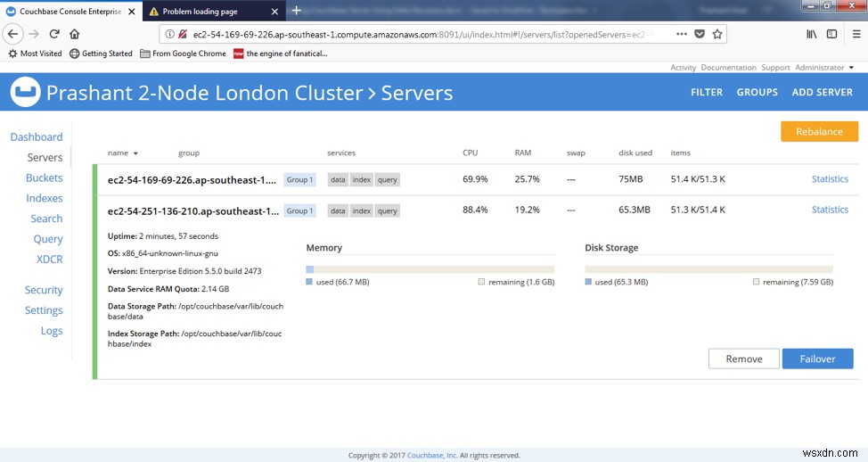Open Logs in sidebar
The image size is (868, 462).
point(52,331)
